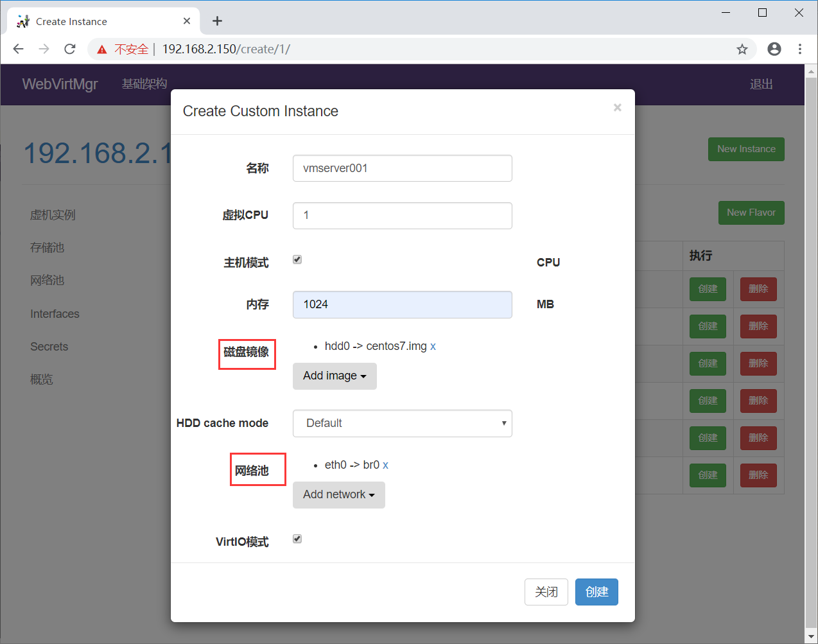Reload the current page
818x644 pixels.
coord(70,49)
